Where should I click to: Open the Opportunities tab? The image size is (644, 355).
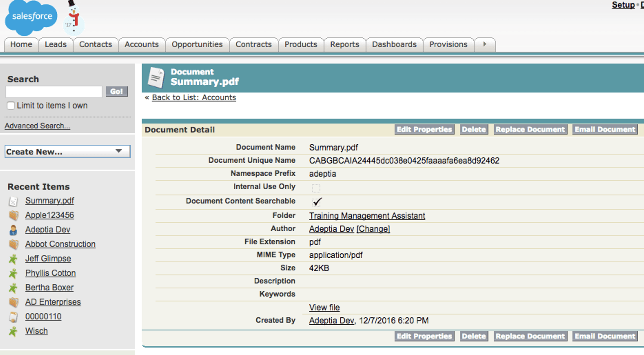coord(197,44)
